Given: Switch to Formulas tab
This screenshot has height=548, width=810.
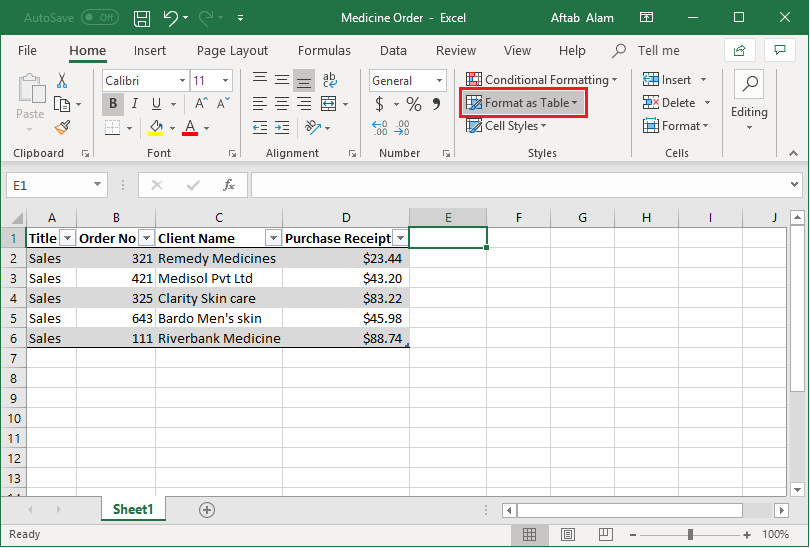Looking at the screenshot, I should tap(324, 51).
